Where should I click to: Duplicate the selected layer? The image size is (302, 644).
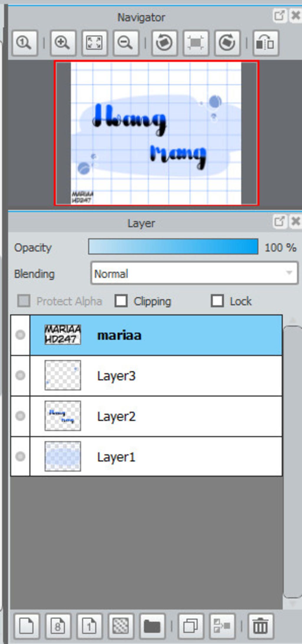[191, 625]
